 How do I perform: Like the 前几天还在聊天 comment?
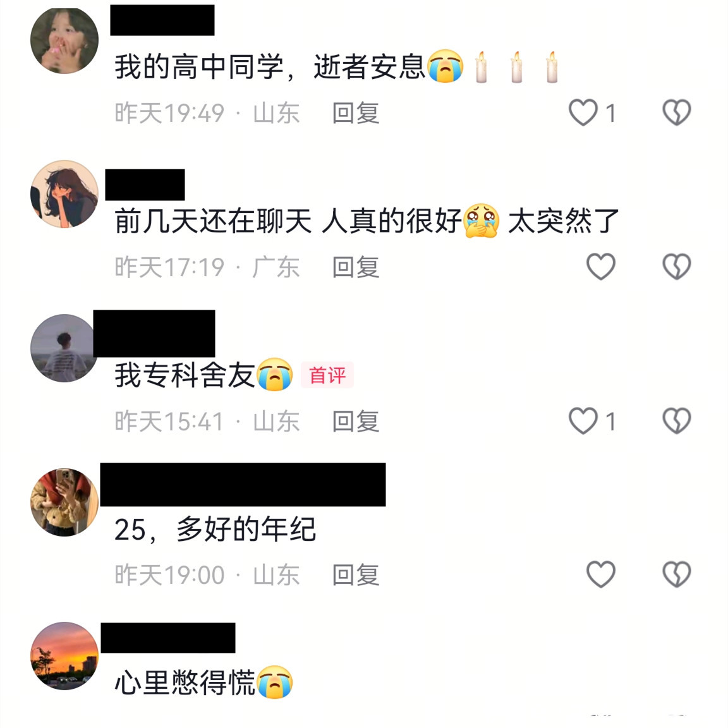point(601,267)
